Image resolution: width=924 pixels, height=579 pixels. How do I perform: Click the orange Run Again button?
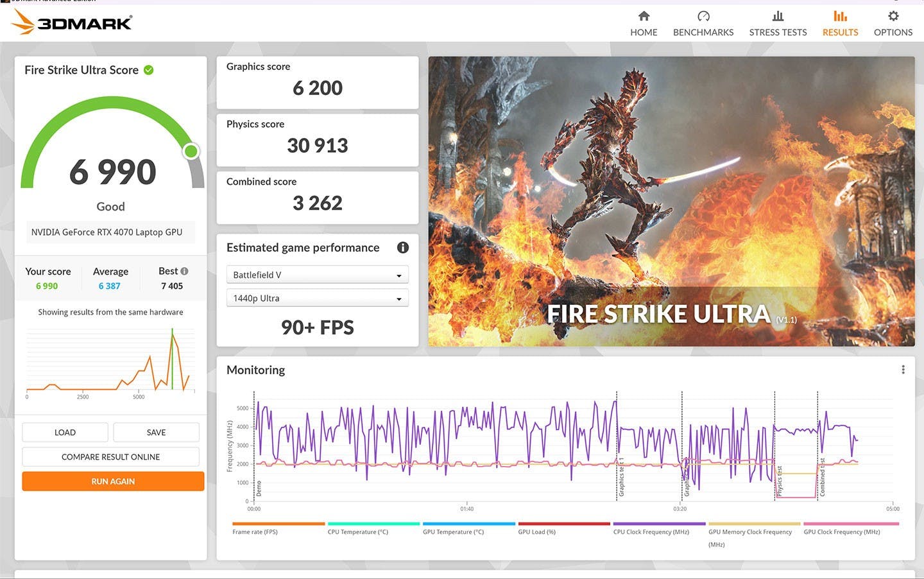coord(113,481)
